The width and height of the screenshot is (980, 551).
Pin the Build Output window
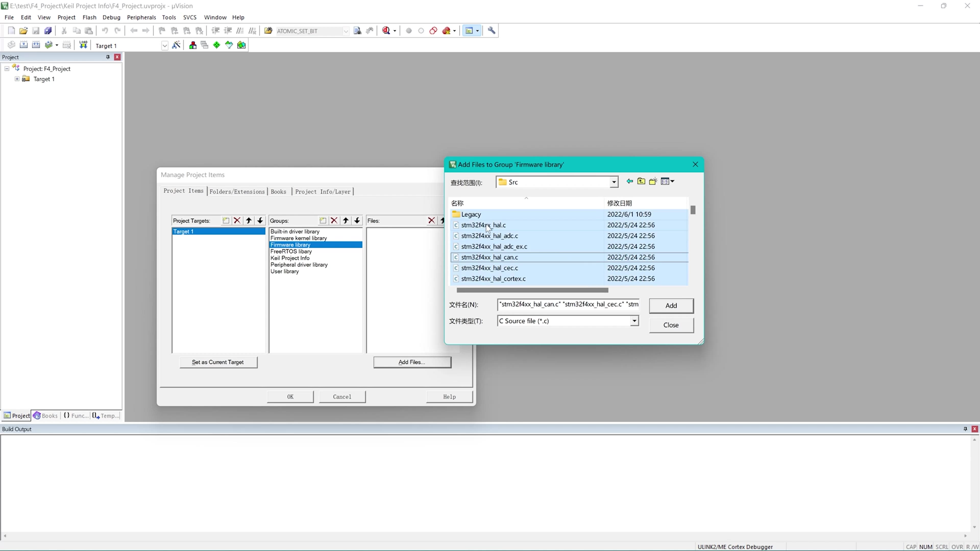(x=965, y=429)
